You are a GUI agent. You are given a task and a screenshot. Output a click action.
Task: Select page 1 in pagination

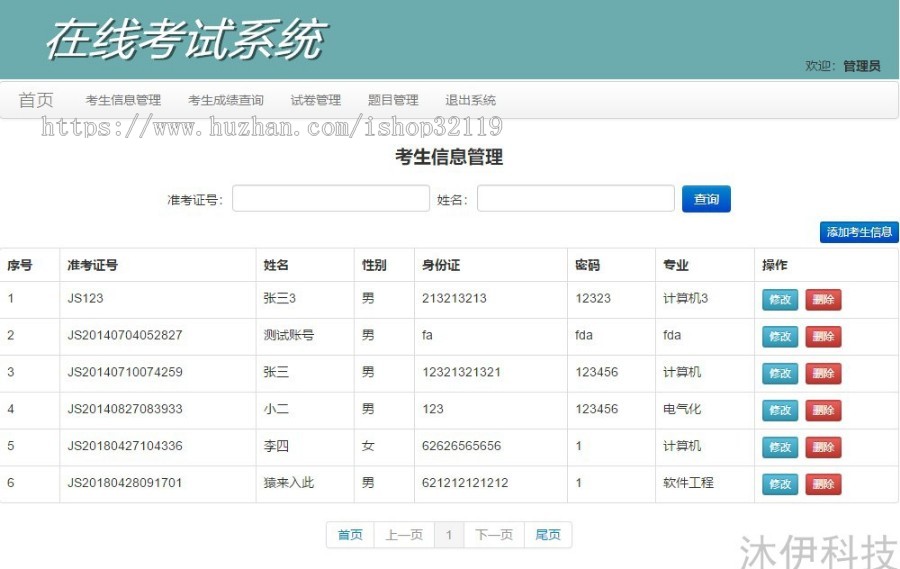coord(449,535)
